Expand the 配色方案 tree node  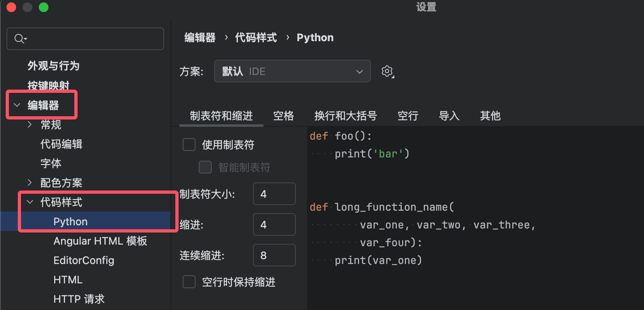point(30,183)
